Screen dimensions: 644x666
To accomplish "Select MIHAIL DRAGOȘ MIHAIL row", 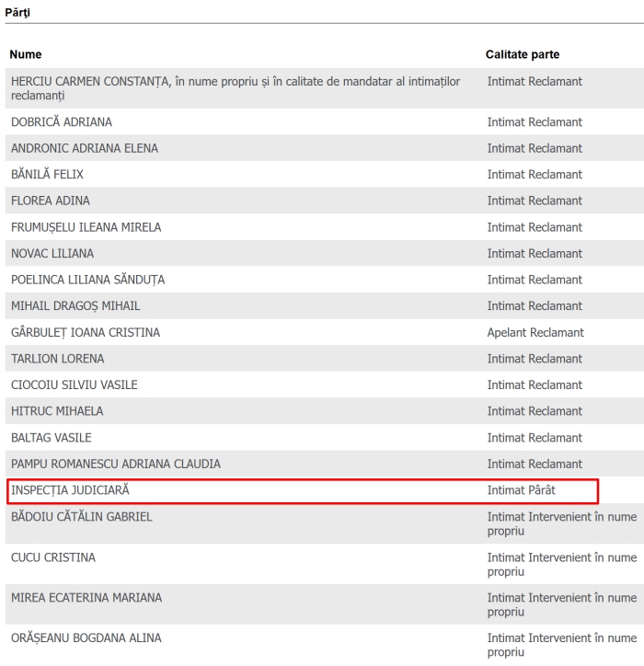I will click(75, 305).
